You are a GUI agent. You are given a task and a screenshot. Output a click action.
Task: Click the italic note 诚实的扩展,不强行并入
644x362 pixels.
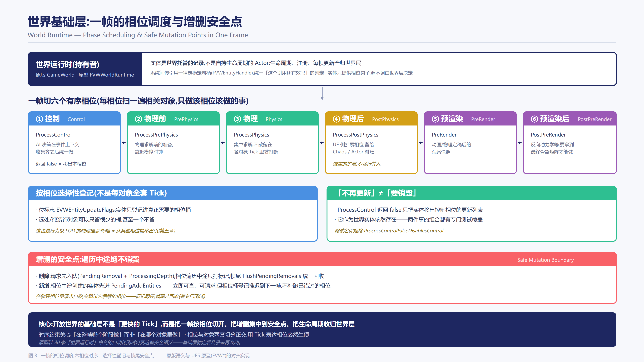[x=356, y=164]
